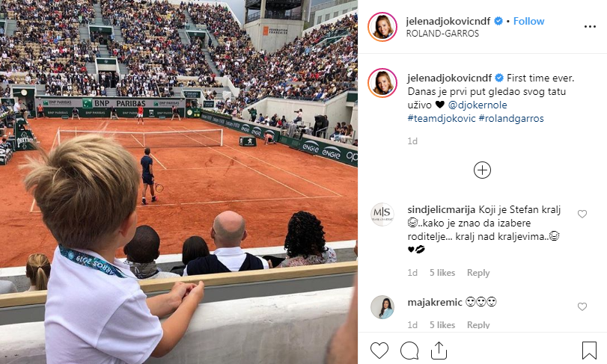Screen dimensions: 607x364
Task: Reply to sindjelicmarija's comment
Action: coord(478,273)
